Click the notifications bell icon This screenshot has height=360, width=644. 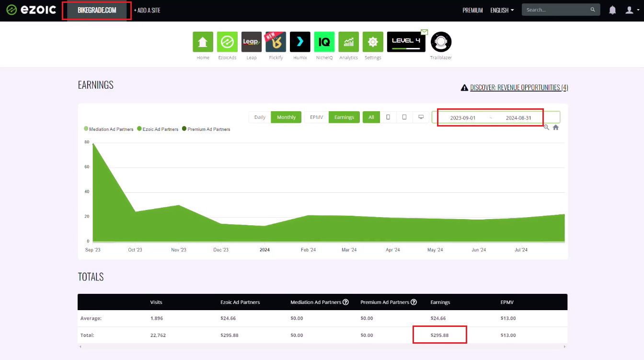click(612, 10)
